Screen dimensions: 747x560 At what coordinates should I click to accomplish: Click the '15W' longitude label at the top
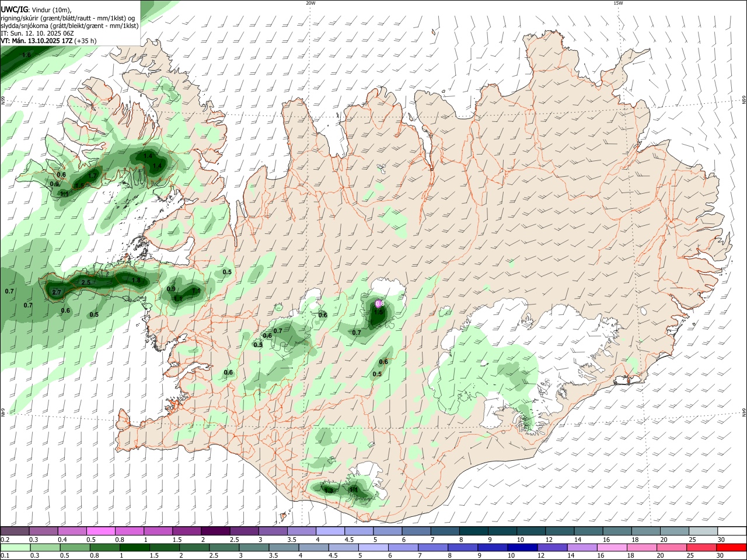(x=617, y=3)
